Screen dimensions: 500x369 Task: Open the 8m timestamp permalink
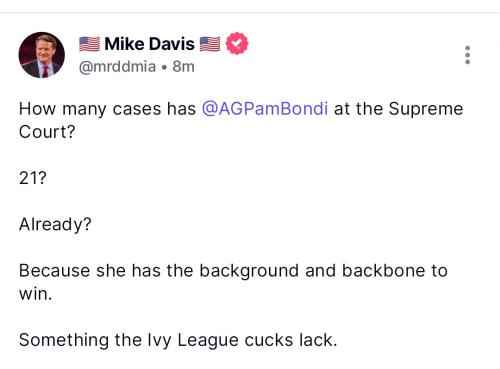pos(183,67)
